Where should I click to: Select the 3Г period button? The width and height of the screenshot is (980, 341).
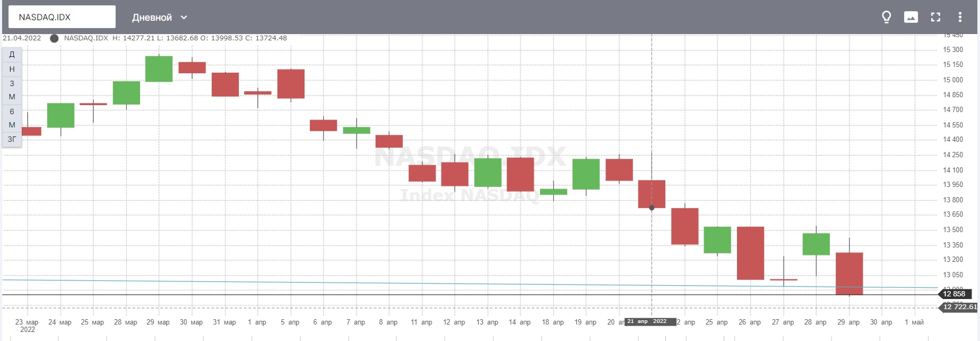[x=12, y=139]
